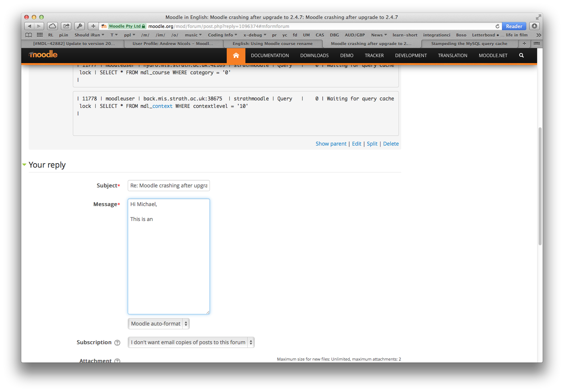The image size is (564, 392).
Task: Open TRACKER menu item
Action: (374, 56)
